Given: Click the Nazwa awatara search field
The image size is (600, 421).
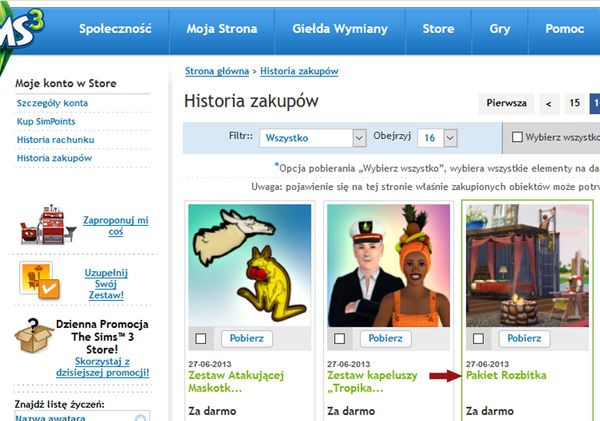Looking at the screenshot, I should pyautogui.click(x=82, y=416).
